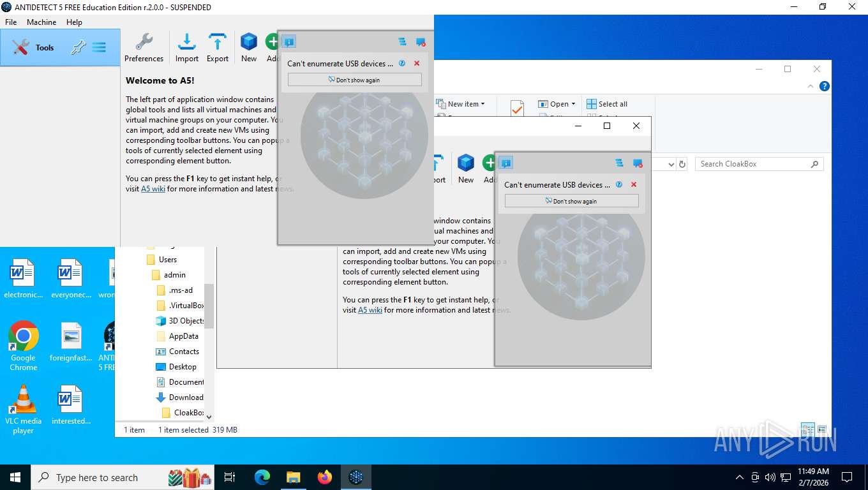Dismiss USB warning red X in duplicate window

634,184
